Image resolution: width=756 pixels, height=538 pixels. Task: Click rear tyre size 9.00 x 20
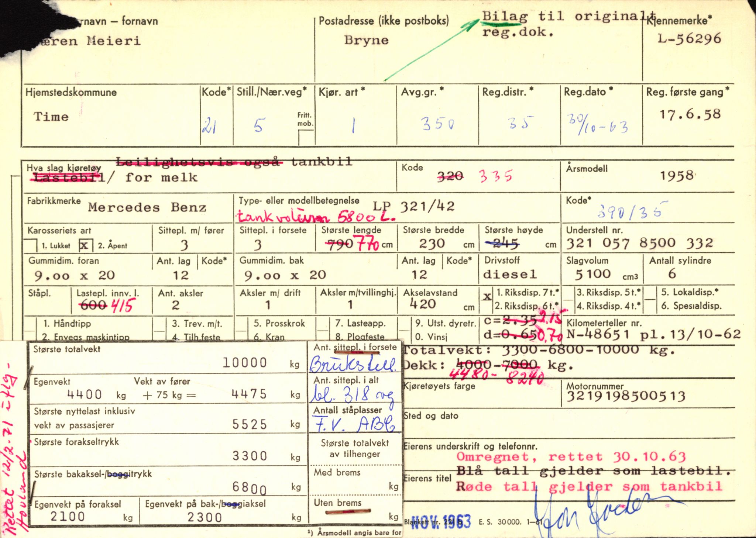tap(285, 275)
